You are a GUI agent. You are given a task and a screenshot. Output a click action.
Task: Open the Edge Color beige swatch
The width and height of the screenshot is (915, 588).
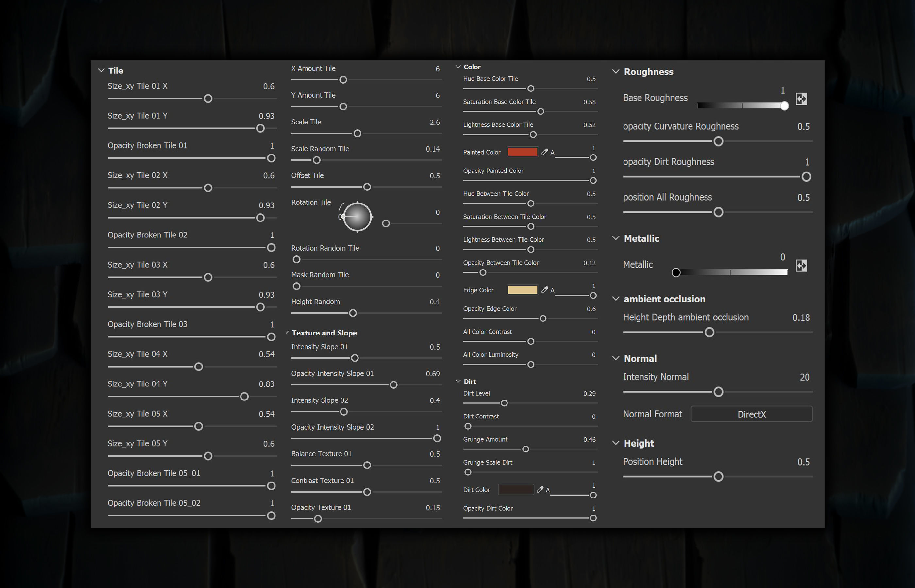click(523, 290)
